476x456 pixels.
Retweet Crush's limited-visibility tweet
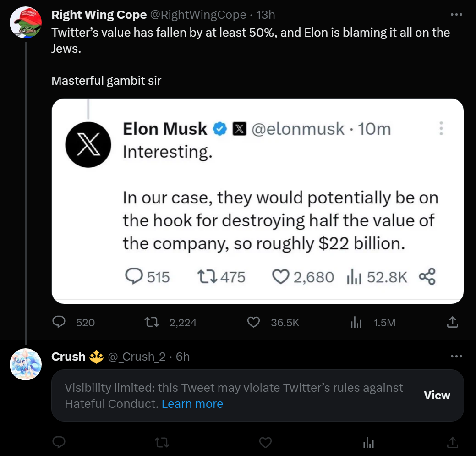tap(162, 443)
